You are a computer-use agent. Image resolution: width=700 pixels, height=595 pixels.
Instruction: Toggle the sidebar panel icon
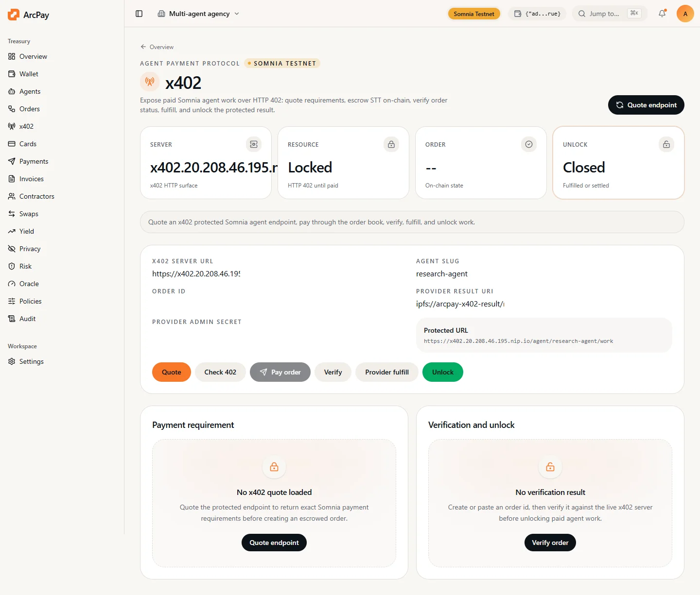click(139, 14)
